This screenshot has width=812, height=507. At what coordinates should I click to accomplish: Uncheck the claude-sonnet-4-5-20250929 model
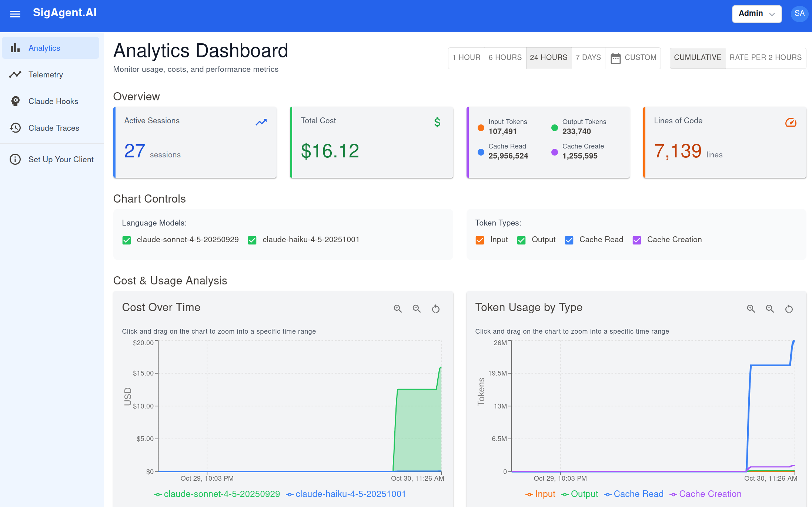tap(127, 240)
